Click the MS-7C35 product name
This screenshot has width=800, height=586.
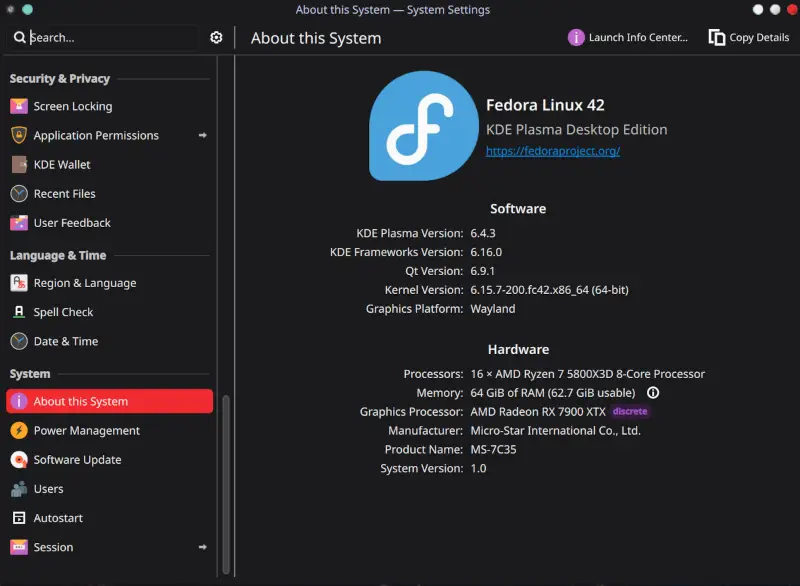(x=493, y=449)
